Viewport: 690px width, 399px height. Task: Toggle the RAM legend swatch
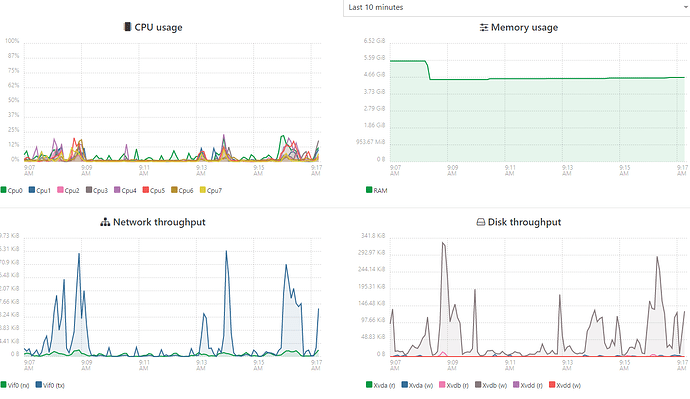pos(369,190)
